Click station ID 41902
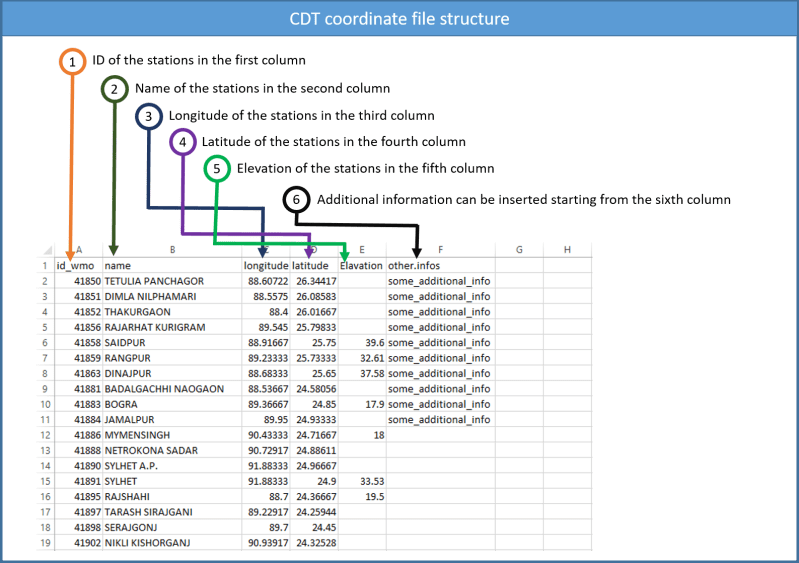This screenshot has width=799, height=563. [x=78, y=543]
